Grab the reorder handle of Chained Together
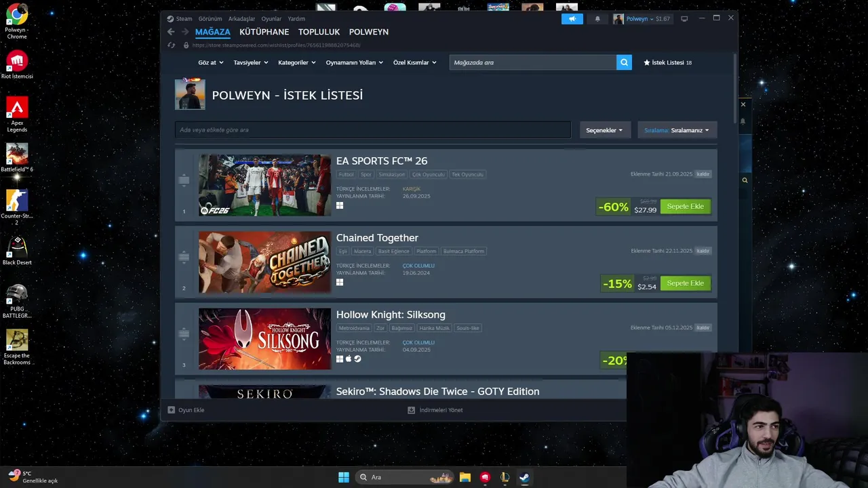 184,257
